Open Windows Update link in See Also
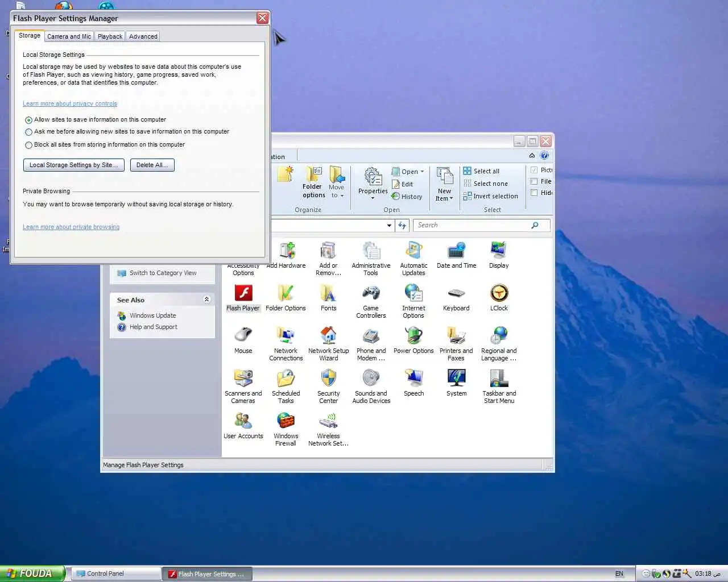The image size is (728, 582). (152, 315)
